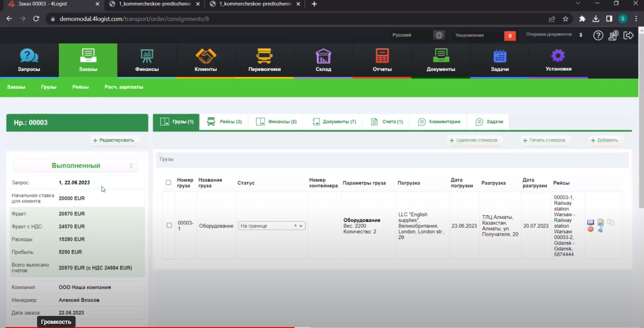
Task: Click the logout arrow icon
Action: (628, 35)
